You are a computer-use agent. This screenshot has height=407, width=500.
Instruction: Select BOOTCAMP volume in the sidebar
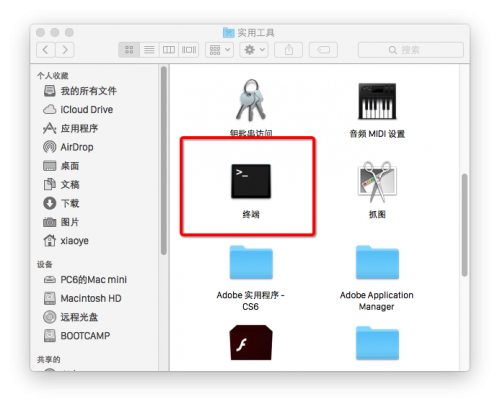(77, 336)
